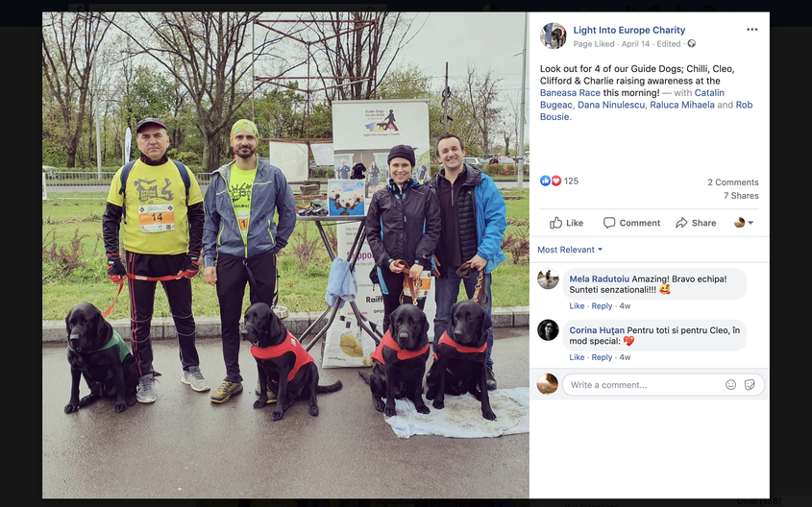Like Mela Radutoiu's comment
Viewport: 812px width, 507px height.
(577, 305)
